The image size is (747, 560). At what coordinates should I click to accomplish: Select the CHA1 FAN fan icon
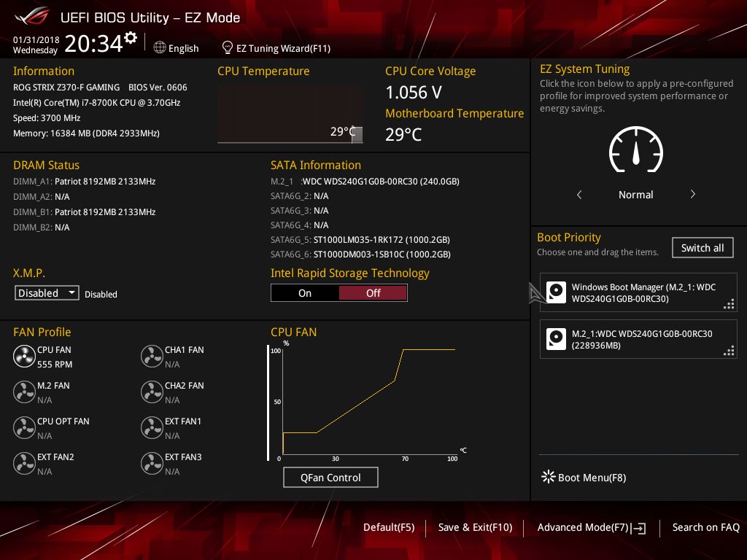point(152,356)
